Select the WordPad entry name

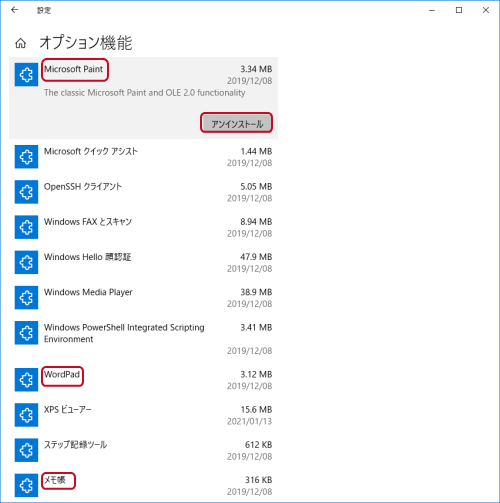click(x=62, y=374)
